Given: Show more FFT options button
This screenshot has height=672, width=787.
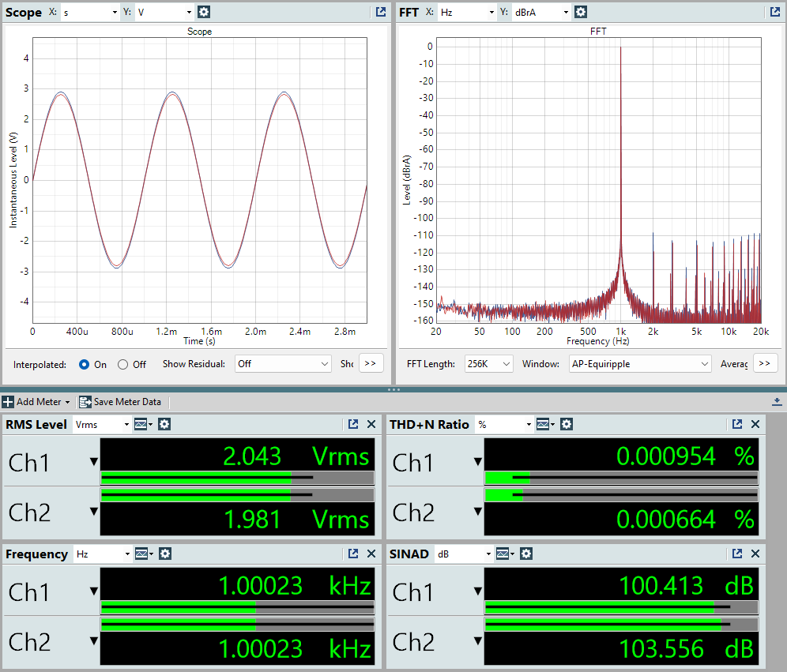Looking at the screenshot, I should click(x=765, y=363).
